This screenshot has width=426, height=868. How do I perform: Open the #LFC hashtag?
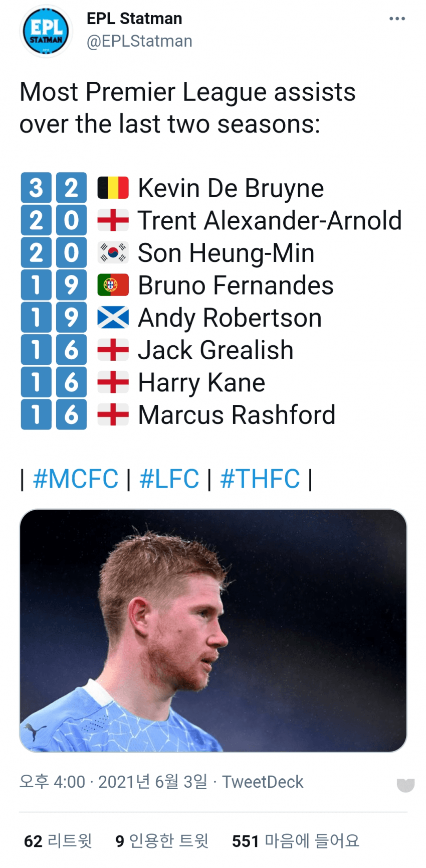[169, 479]
